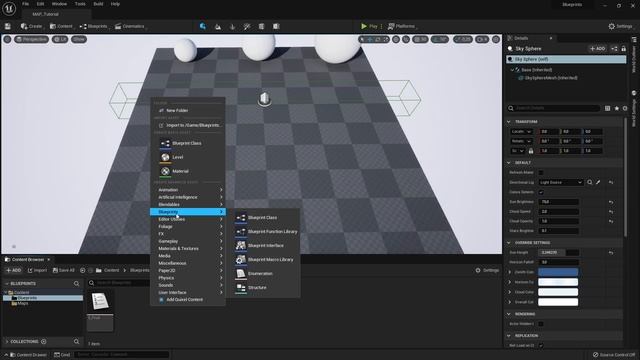Toggle the Net Load on Client checkbox
Screen dimensions: 640x360
[541, 345]
